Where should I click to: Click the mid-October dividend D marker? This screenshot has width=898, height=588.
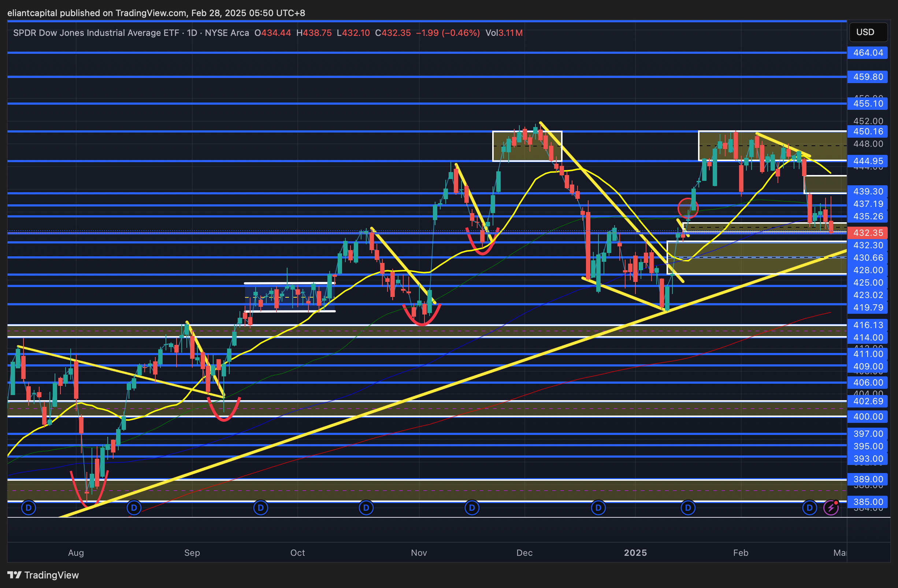(366, 508)
